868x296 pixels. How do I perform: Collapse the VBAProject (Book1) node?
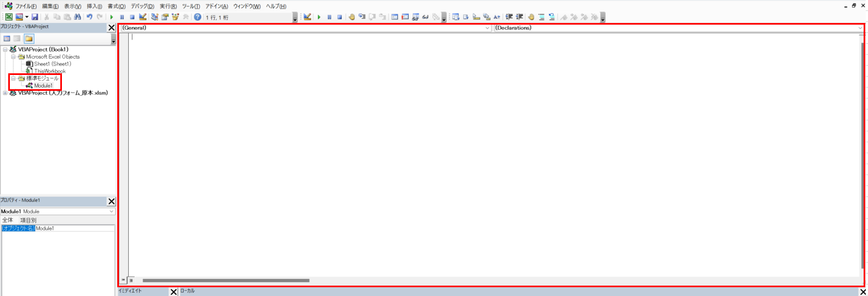click(5, 49)
